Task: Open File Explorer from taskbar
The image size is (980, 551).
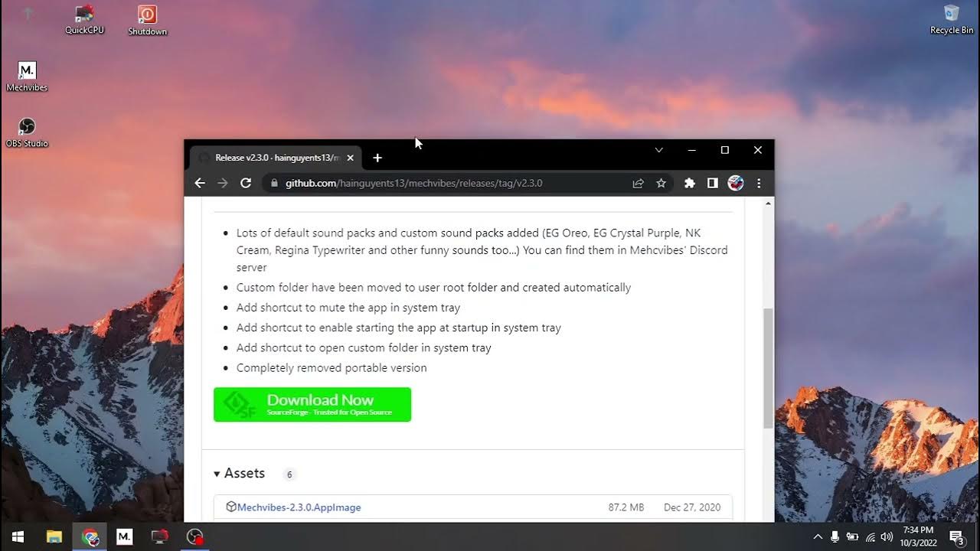Action: click(54, 536)
